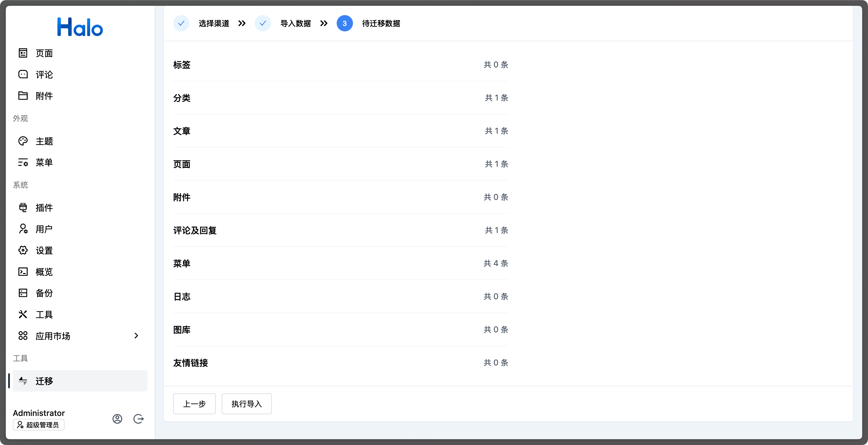Click the logout icon next to avatar
The width and height of the screenshot is (868, 445).
tap(139, 419)
